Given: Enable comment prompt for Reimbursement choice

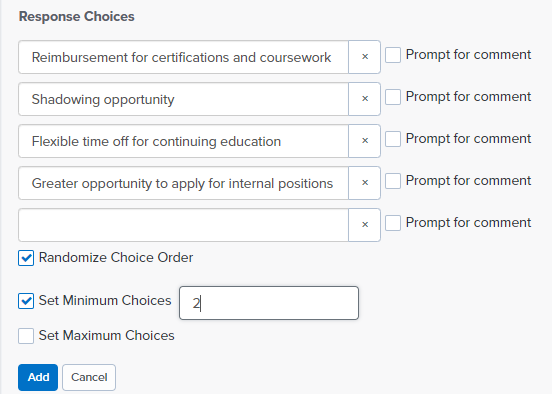Looking at the screenshot, I should pyautogui.click(x=393, y=55).
